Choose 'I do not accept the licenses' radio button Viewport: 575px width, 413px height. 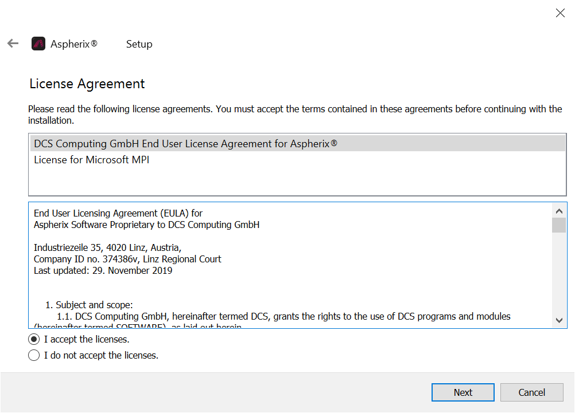point(34,355)
